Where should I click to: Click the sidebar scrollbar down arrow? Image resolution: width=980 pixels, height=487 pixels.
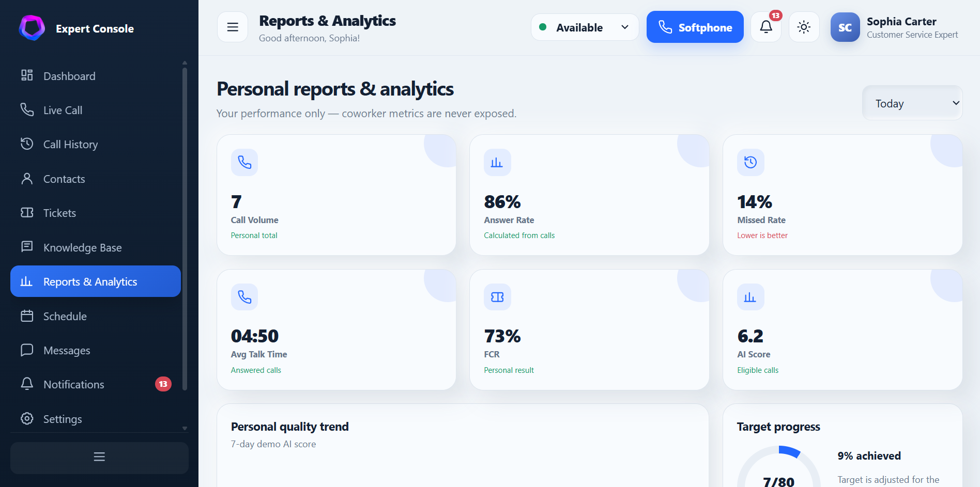coord(185,428)
